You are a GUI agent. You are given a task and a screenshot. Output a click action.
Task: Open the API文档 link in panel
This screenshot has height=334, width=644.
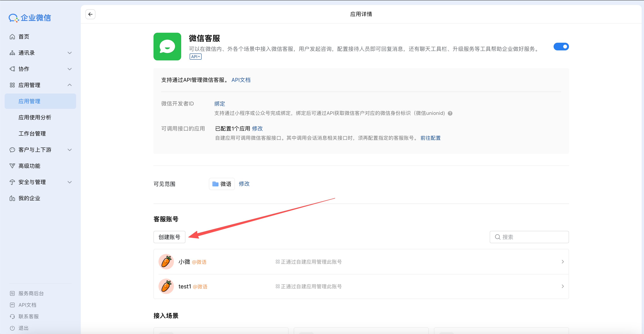(241, 80)
